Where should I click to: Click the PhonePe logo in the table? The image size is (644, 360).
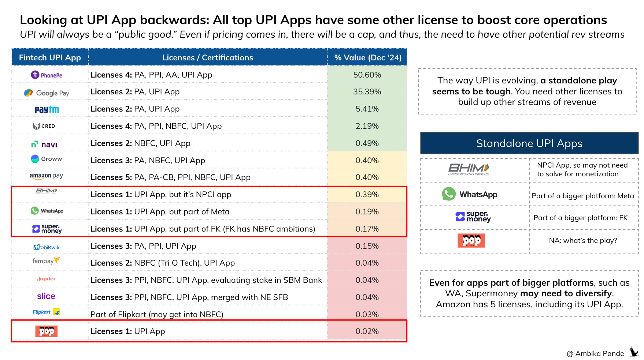pos(47,75)
